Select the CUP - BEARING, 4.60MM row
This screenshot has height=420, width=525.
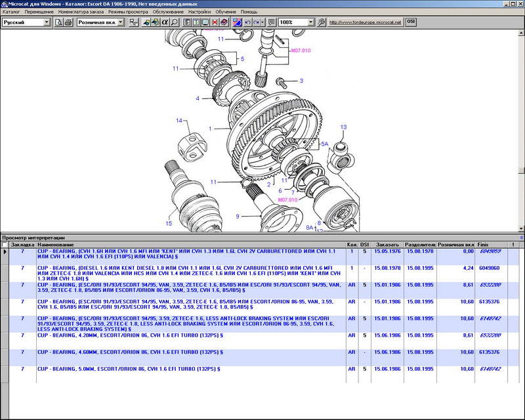[x=264, y=358]
